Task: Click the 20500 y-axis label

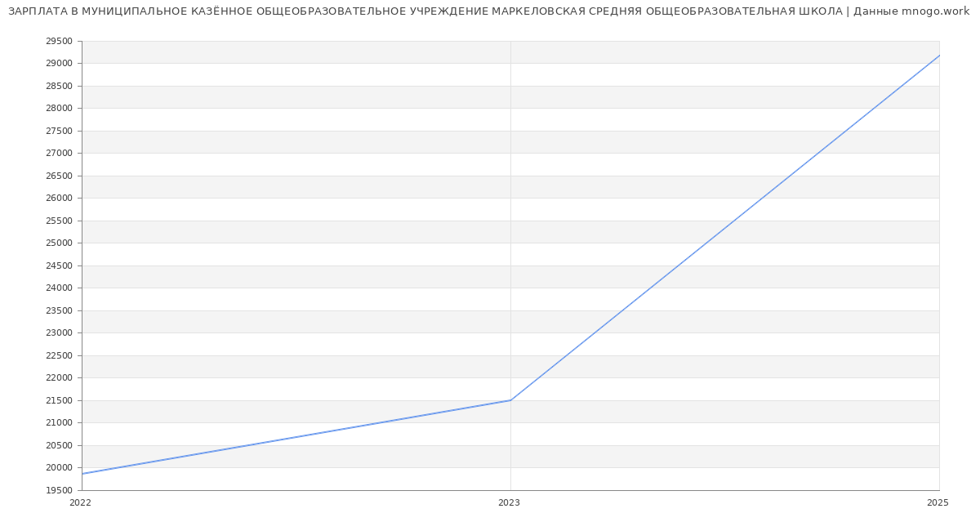Action: (60, 445)
